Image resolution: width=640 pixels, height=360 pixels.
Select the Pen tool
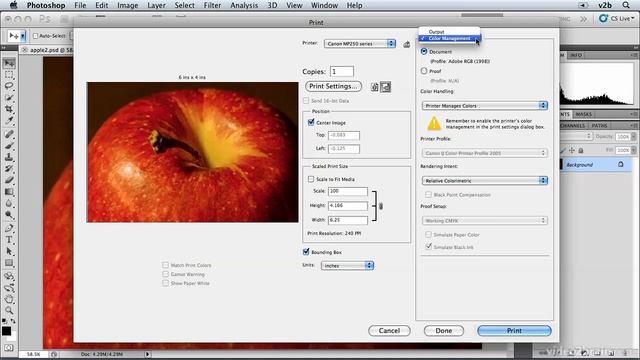(x=9, y=228)
